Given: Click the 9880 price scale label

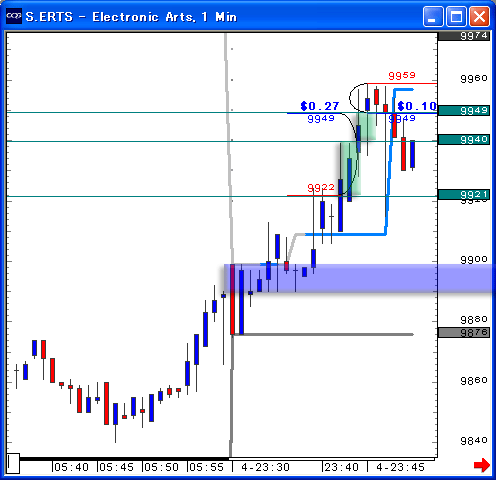Looking at the screenshot, I should click(474, 320).
